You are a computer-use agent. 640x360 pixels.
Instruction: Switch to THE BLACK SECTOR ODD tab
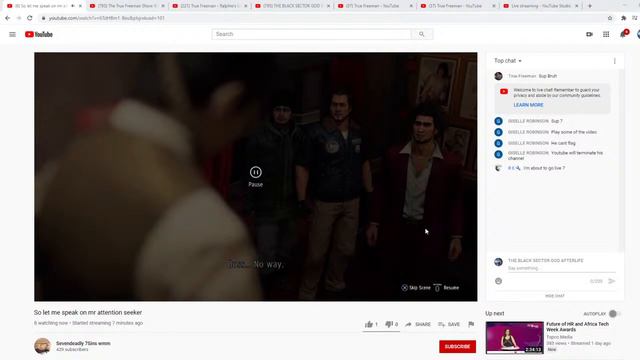(x=292, y=6)
